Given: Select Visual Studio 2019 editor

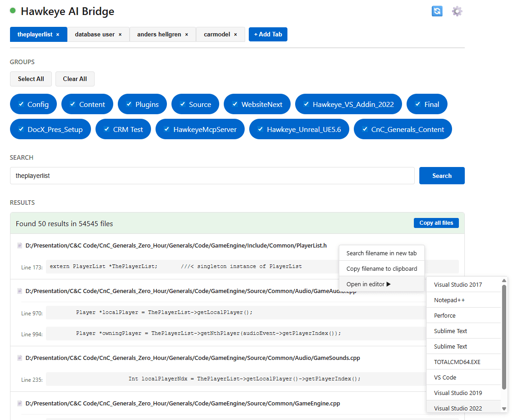Looking at the screenshot, I should (x=463, y=393).
